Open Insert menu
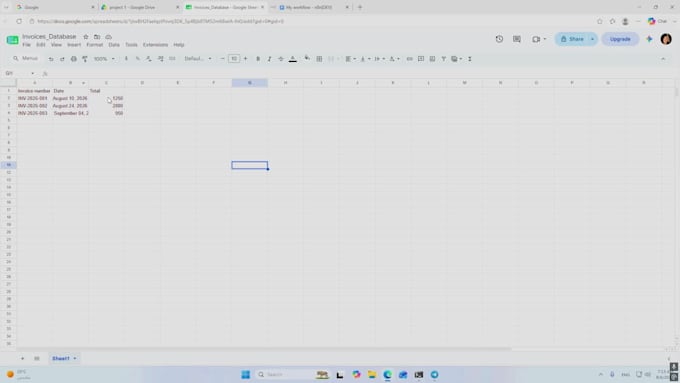This screenshot has height=383, width=680. (x=74, y=45)
